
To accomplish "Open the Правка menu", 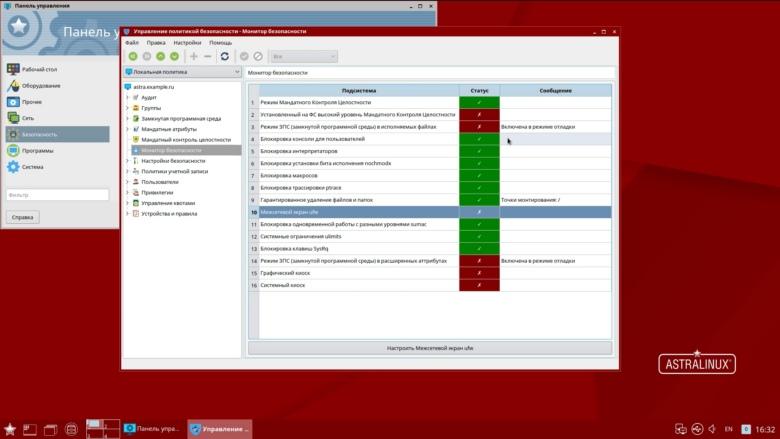I will [x=156, y=43].
